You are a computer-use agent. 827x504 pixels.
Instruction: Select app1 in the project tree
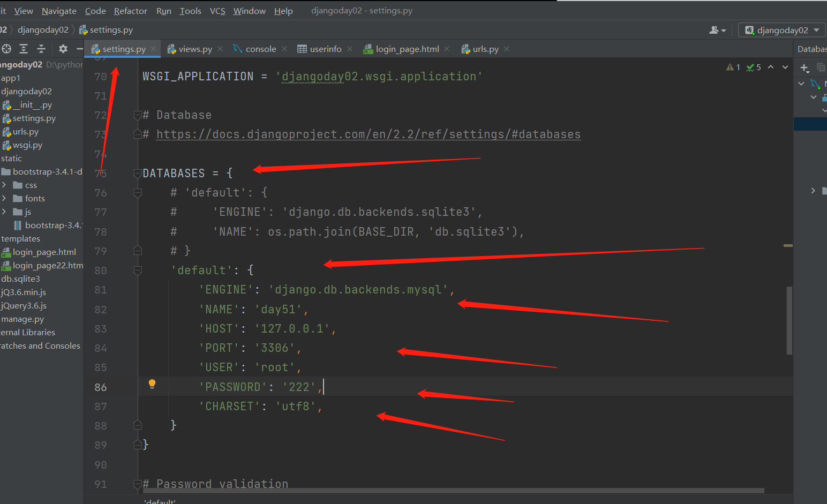(x=11, y=78)
